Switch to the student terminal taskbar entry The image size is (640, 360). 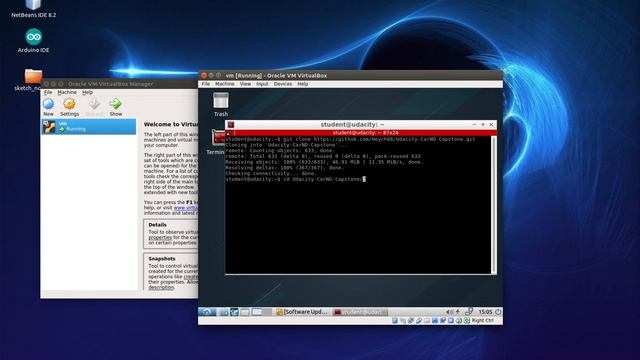pos(360,312)
